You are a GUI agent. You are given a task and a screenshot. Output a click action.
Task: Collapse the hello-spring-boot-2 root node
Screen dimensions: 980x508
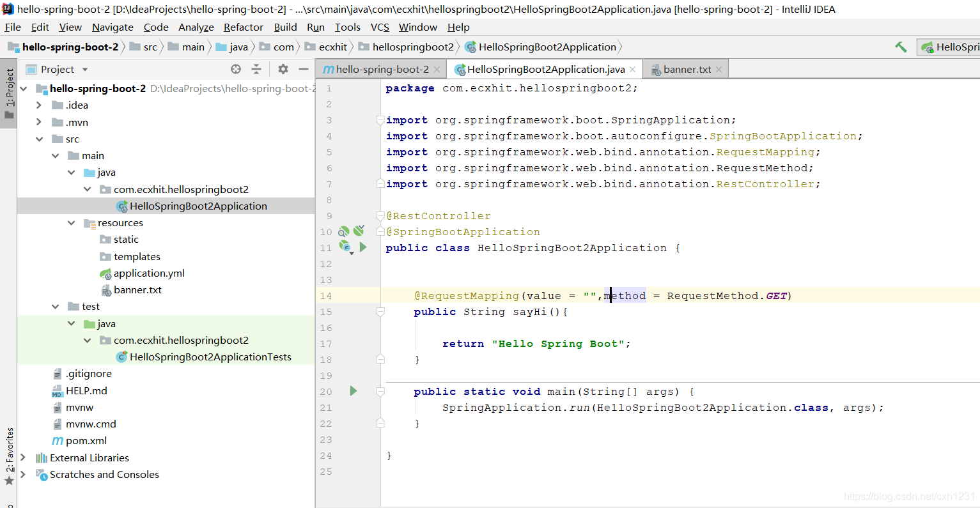pyautogui.click(x=24, y=89)
